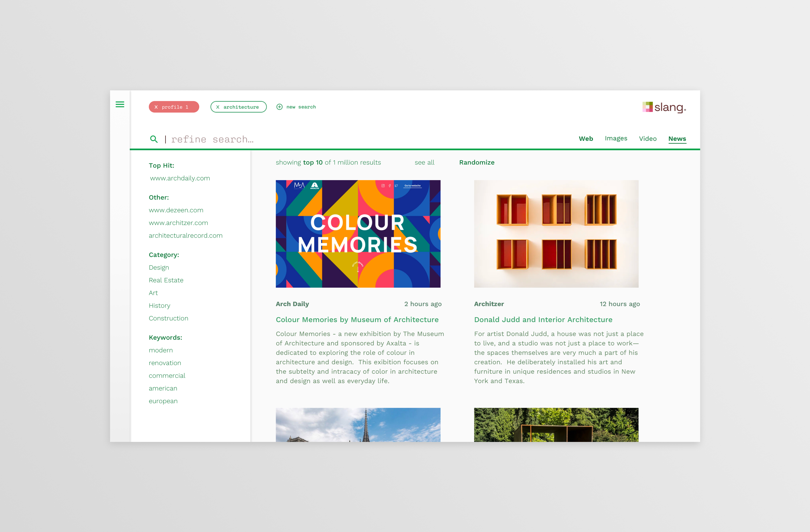Image resolution: width=810 pixels, height=532 pixels.
Task: Click the Arch Daily source name
Action: [x=292, y=304]
